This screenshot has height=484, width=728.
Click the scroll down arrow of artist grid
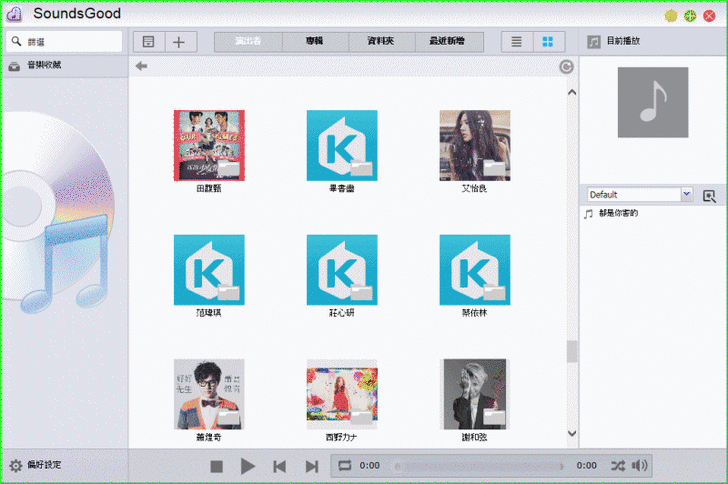tap(572, 433)
